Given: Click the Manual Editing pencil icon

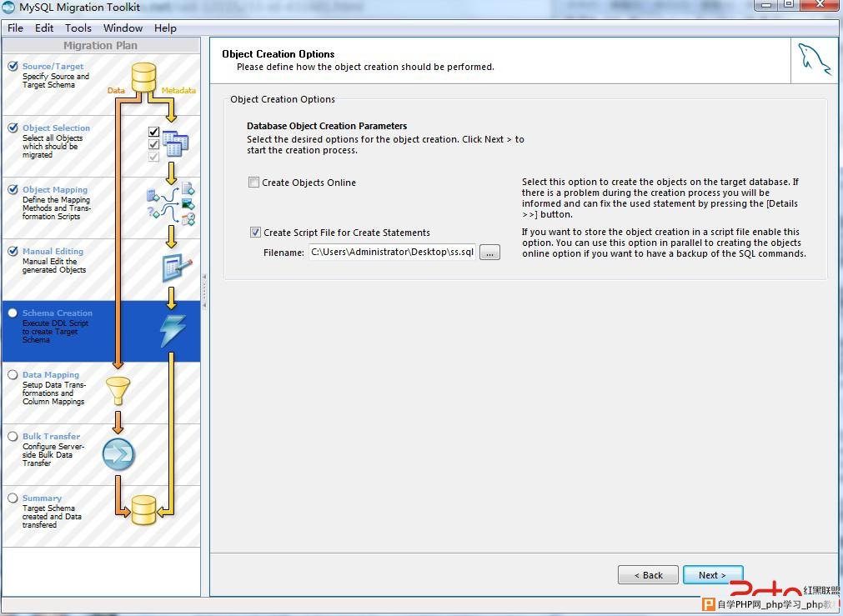Looking at the screenshot, I should coord(177,268).
